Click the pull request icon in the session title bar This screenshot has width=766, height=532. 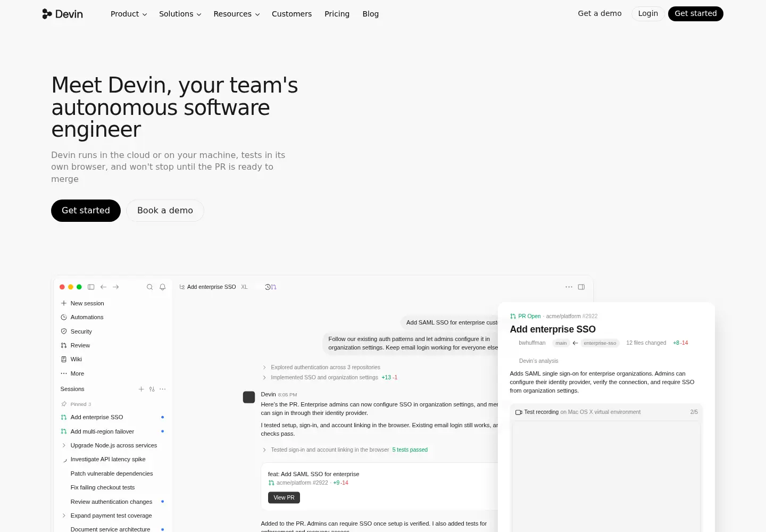point(274,287)
